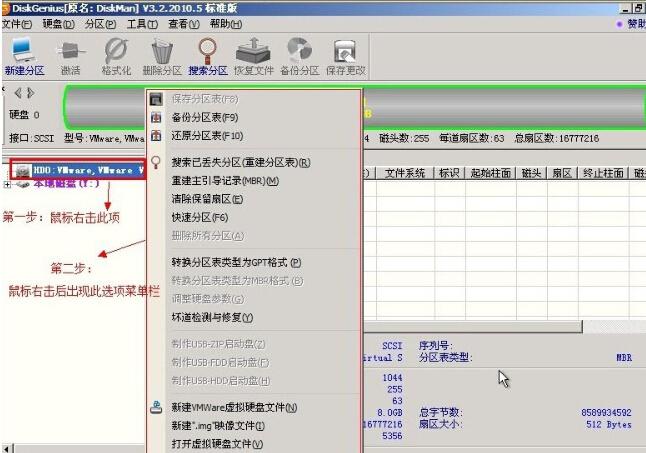The width and height of the screenshot is (646, 453).
Task: Click the 磁头 column header
Action: click(x=531, y=173)
